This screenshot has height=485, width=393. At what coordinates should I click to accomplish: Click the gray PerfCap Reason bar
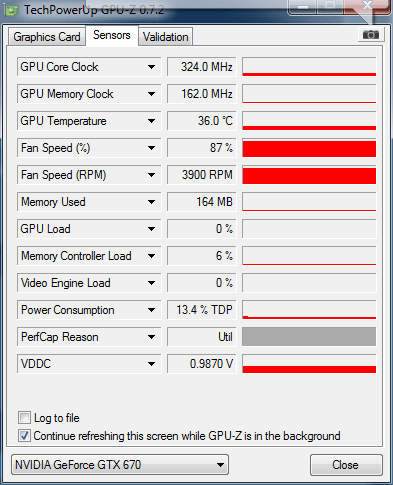309,337
